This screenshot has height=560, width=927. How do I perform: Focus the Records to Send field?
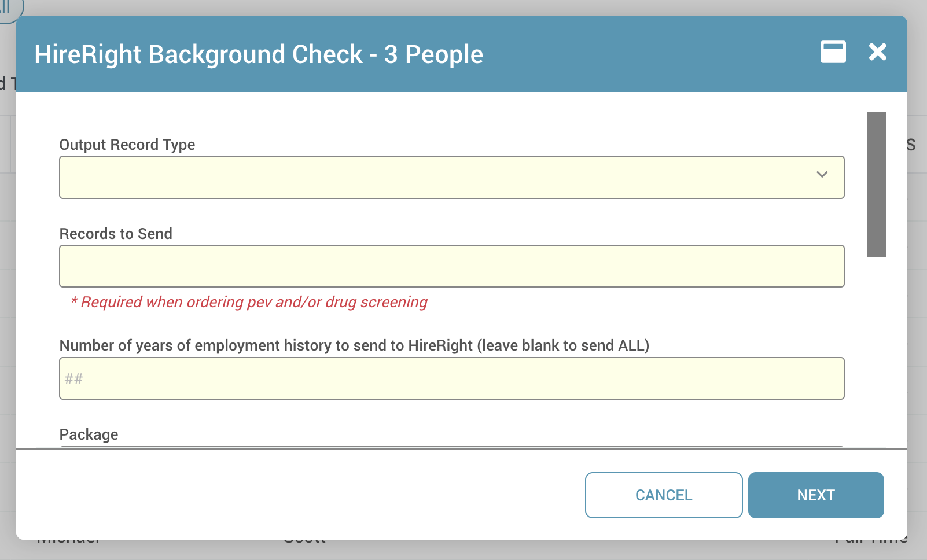point(451,266)
